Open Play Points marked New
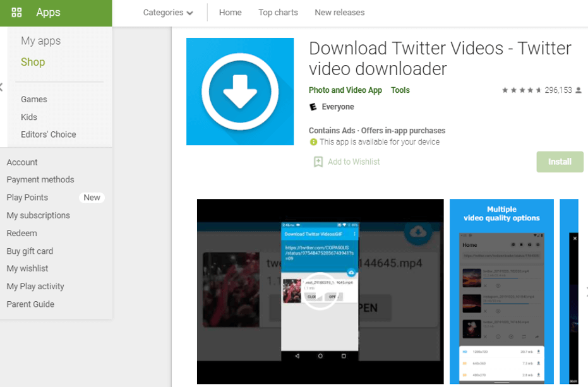 pyautogui.click(x=27, y=197)
